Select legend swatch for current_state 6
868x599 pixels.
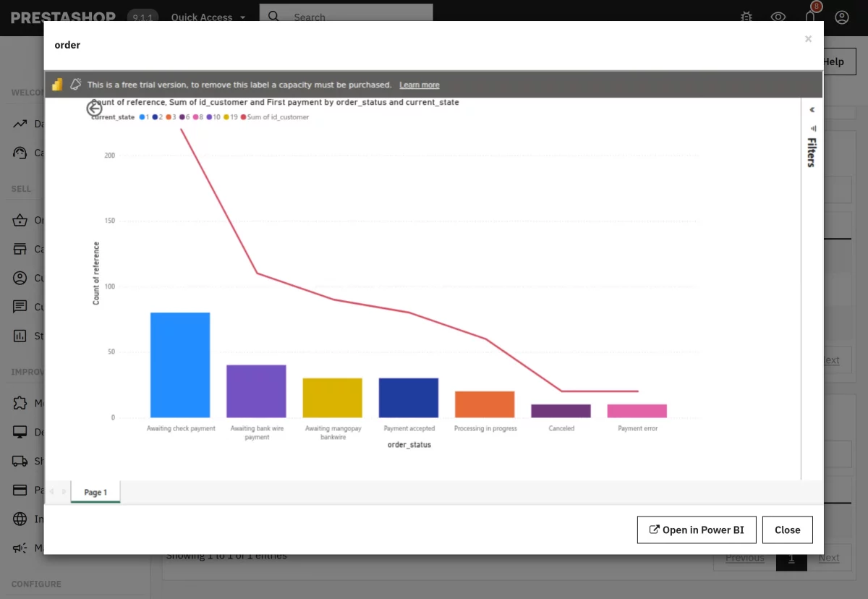(x=182, y=117)
